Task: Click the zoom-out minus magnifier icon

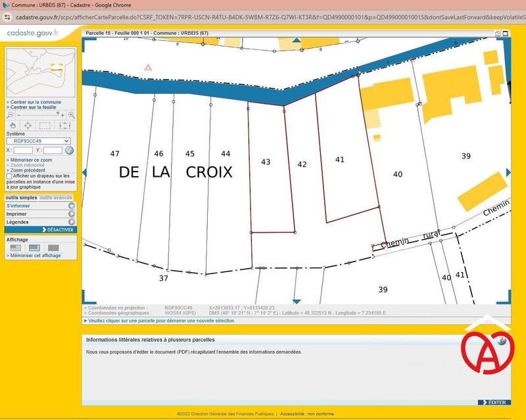Action: point(10,114)
